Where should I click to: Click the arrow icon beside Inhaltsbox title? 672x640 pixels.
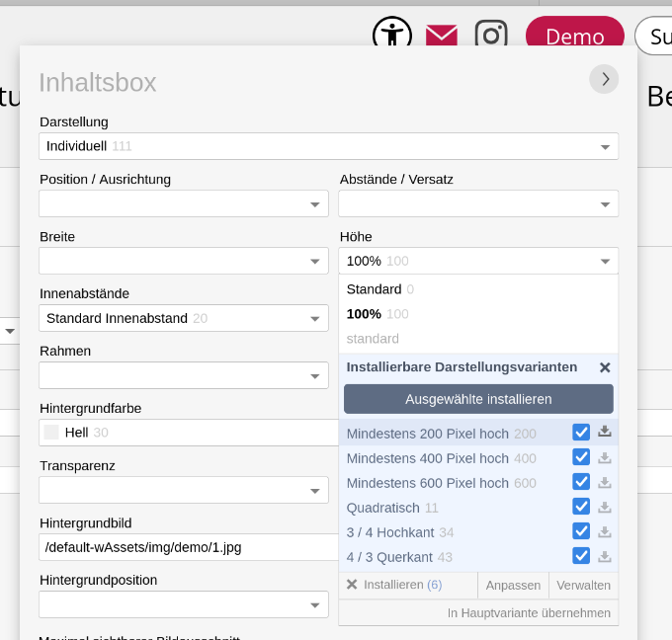coord(604,79)
